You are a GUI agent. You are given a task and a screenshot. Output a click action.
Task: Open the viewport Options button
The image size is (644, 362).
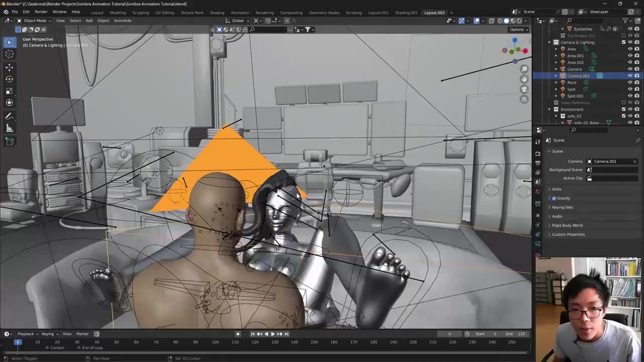pos(518,29)
